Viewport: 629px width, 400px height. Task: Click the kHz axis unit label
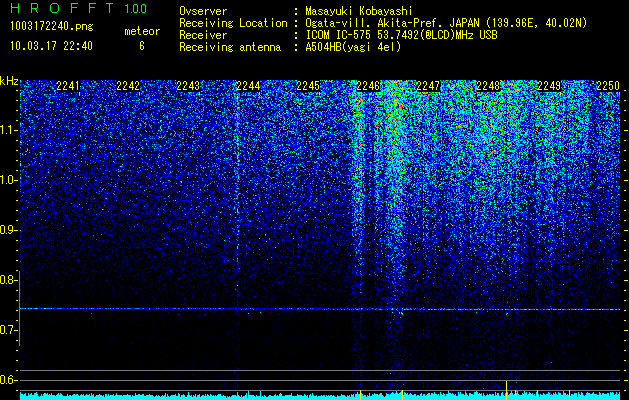[9, 81]
